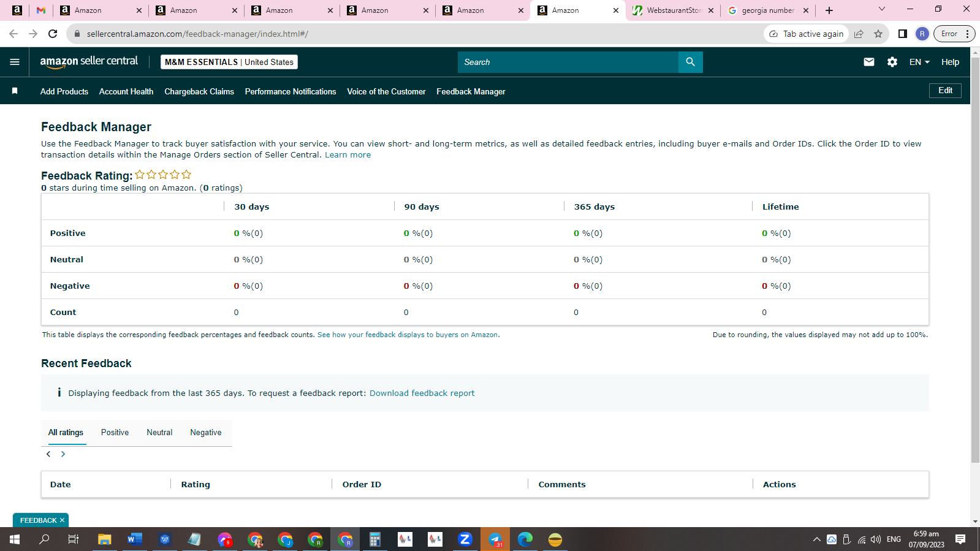980x551 pixels.
Task: Open Zoom from the taskbar
Action: click(x=465, y=539)
